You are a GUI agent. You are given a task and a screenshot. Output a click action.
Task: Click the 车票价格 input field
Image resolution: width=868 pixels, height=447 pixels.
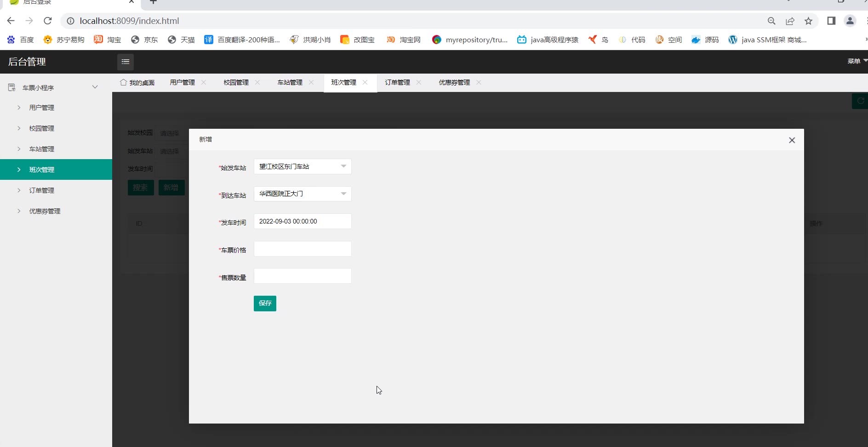click(x=303, y=249)
